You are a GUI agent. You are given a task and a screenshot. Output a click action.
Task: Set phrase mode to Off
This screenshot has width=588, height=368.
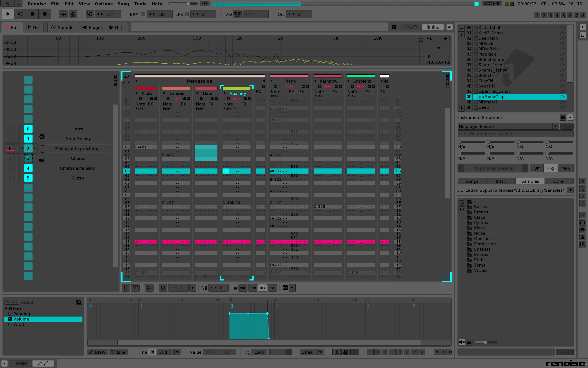(537, 168)
